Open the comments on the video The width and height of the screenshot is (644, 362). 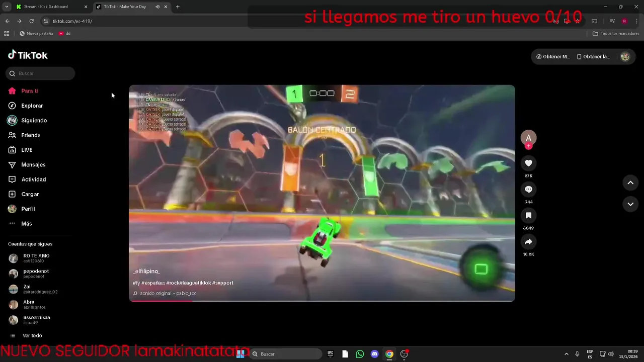tap(528, 189)
